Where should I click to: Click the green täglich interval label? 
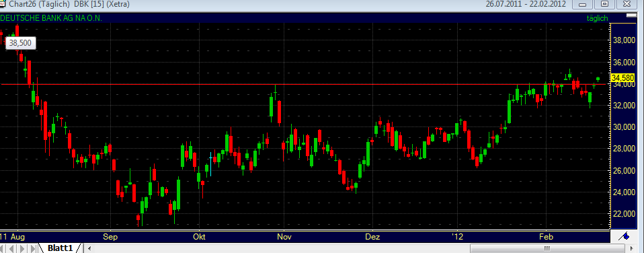click(x=597, y=19)
